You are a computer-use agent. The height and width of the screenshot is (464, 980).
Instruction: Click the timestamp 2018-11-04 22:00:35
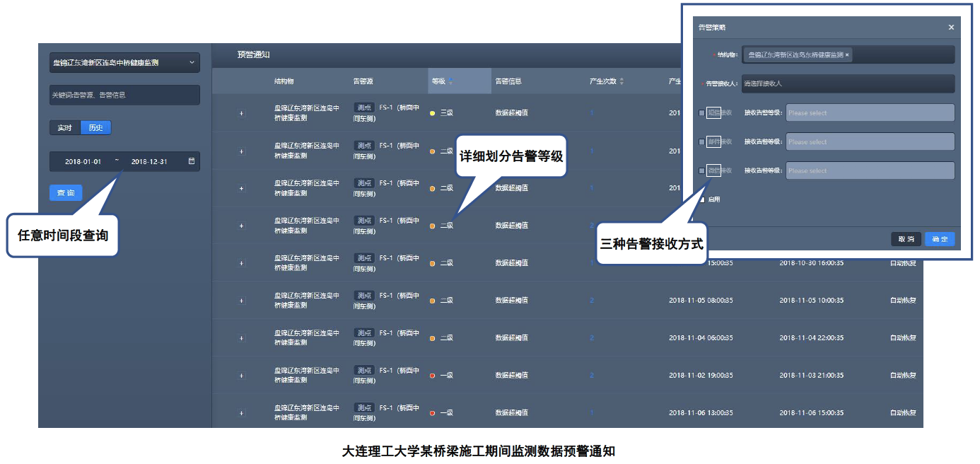point(812,338)
